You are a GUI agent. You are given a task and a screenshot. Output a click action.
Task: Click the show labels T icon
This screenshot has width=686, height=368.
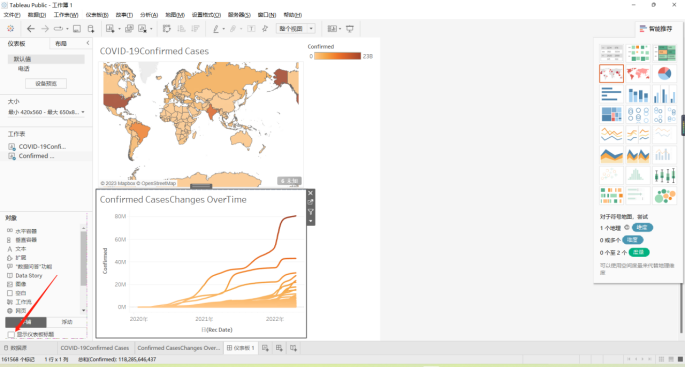[251, 28]
